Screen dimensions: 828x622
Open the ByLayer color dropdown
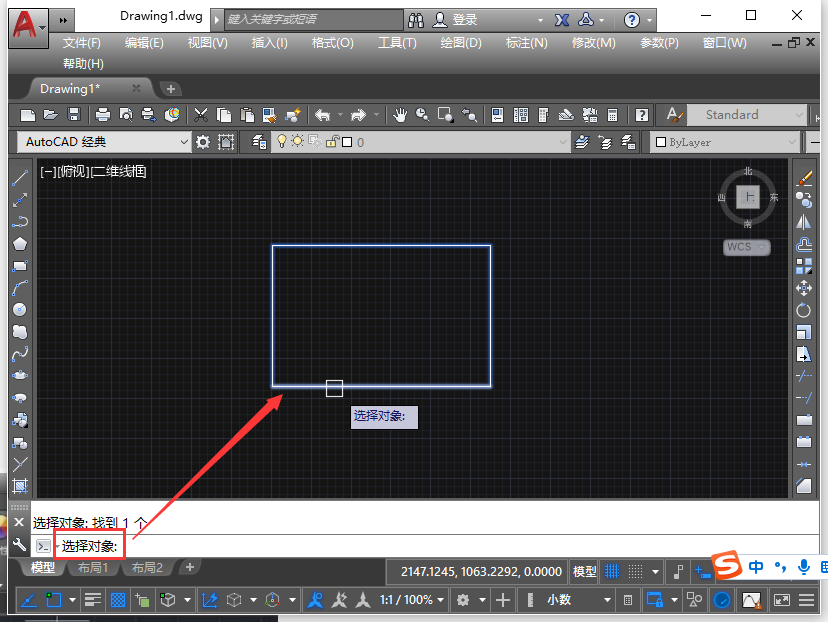click(x=724, y=142)
